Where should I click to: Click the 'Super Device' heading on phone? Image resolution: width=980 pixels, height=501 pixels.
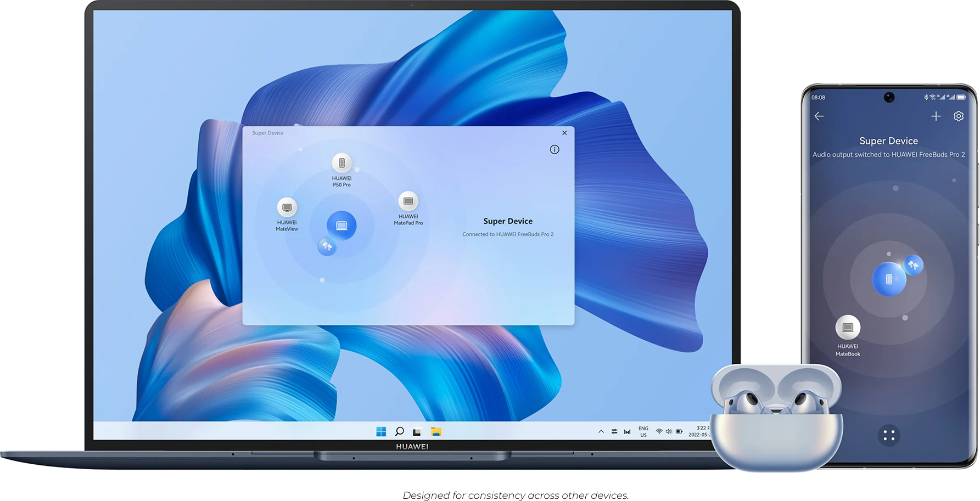(x=888, y=141)
